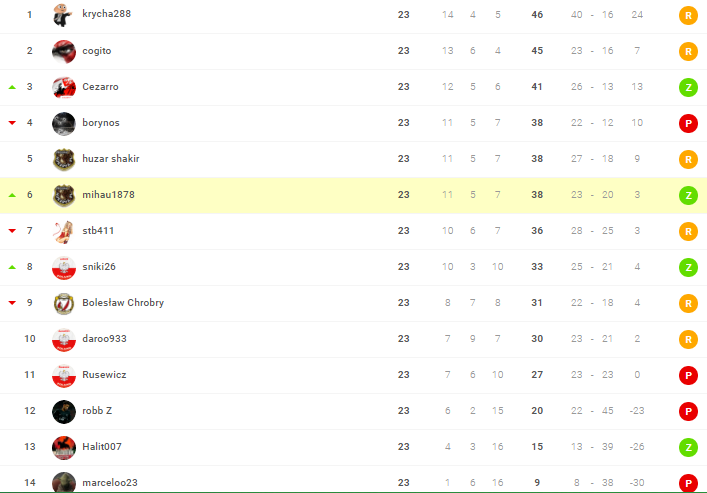Click the green up arrow beside rank 6
The width and height of the screenshot is (707, 493).
point(12,195)
